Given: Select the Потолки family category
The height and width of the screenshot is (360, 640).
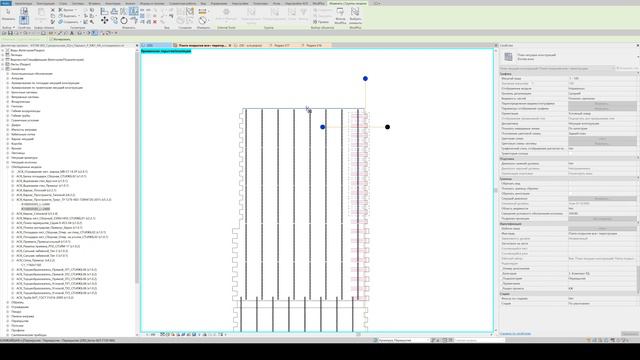Looking at the screenshot, I should (17, 326).
